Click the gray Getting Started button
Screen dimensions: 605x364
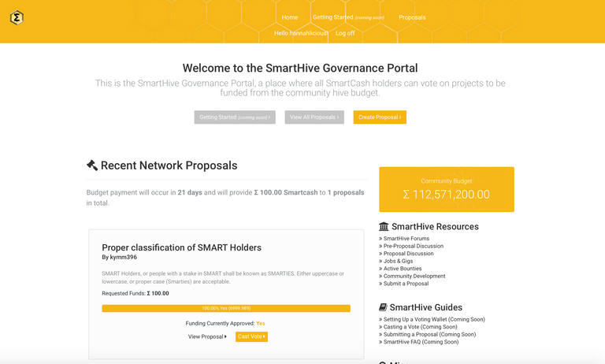[x=235, y=117]
